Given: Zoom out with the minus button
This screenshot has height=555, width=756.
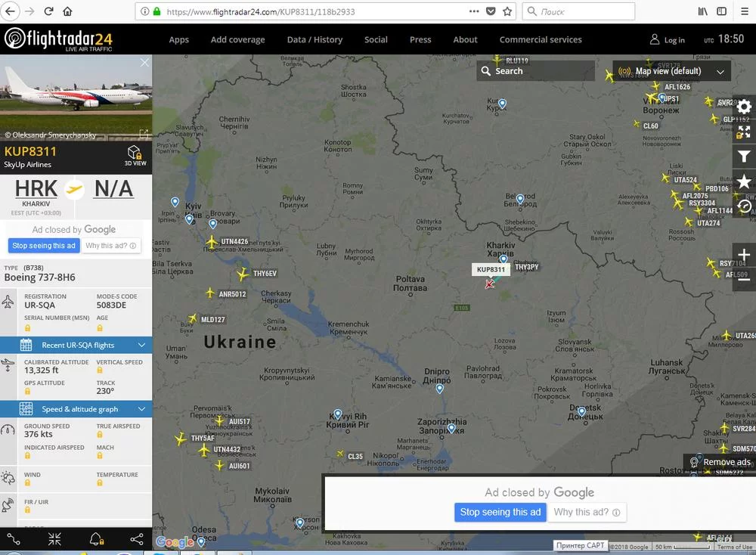Looking at the screenshot, I should pos(744,279).
